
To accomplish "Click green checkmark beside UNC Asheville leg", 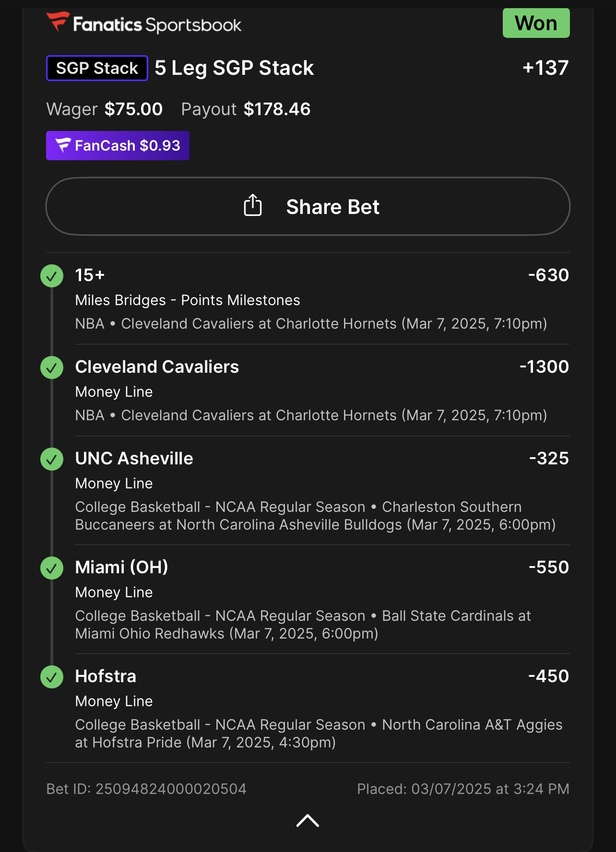I will (x=52, y=459).
